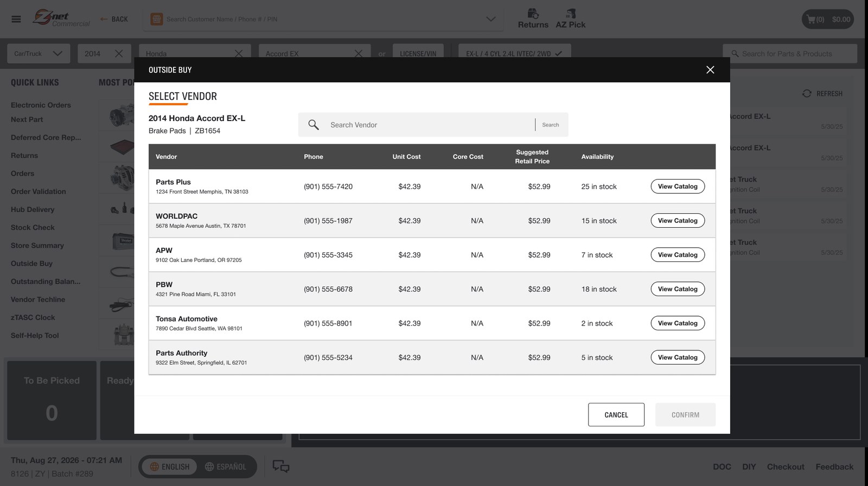The width and height of the screenshot is (868, 486).
Task: Click the parts search magnifier icon
Action: click(735, 54)
